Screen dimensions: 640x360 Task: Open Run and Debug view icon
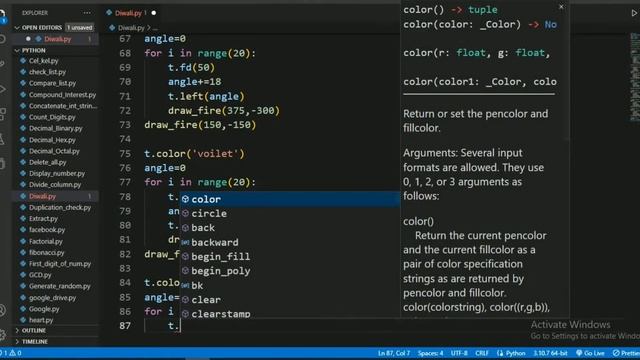[x=2, y=89]
